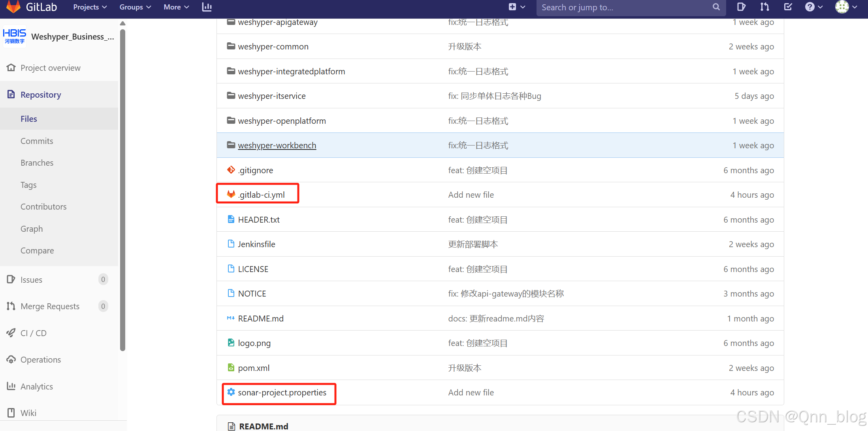The image size is (868, 431).
Task: Open the Analytics sidebar section
Action: pyautogui.click(x=36, y=386)
